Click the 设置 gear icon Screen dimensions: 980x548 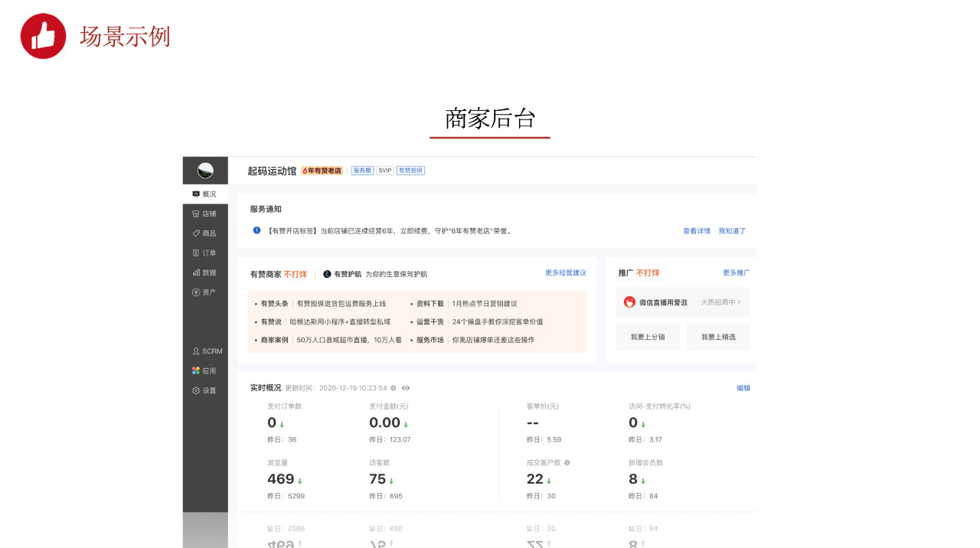pos(196,391)
